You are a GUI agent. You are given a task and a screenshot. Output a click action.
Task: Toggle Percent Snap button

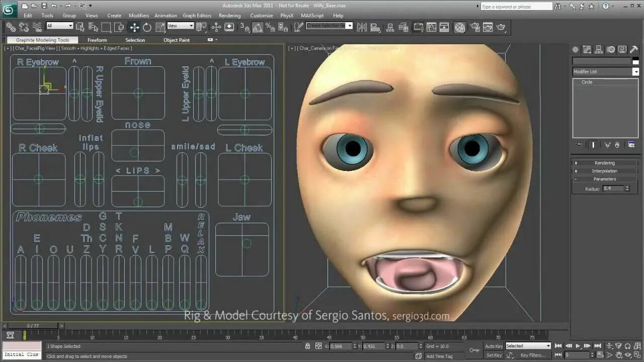pyautogui.click(x=269, y=27)
